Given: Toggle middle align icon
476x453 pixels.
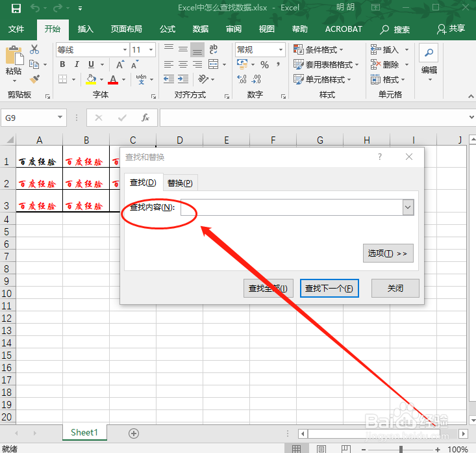Looking at the screenshot, I should pyautogui.click(x=183, y=49).
